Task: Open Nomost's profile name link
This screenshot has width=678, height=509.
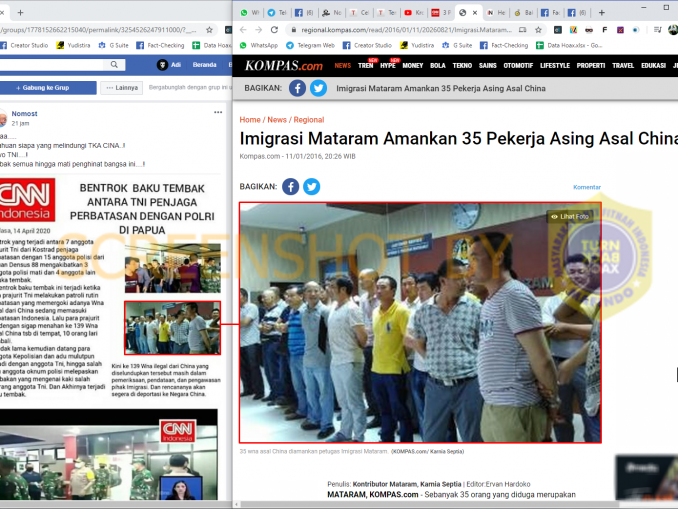Action: tap(24, 114)
